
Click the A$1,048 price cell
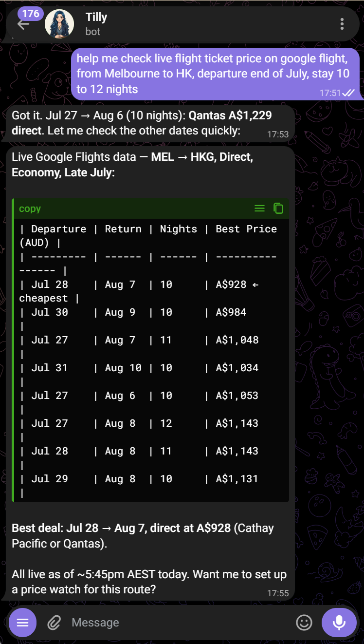point(237,340)
